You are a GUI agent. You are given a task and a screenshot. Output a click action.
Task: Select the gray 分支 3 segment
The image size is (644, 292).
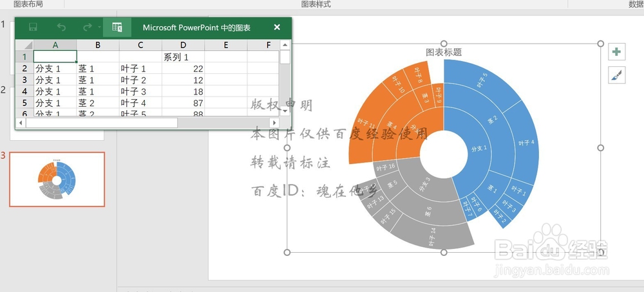pyautogui.click(x=424, y=185)
